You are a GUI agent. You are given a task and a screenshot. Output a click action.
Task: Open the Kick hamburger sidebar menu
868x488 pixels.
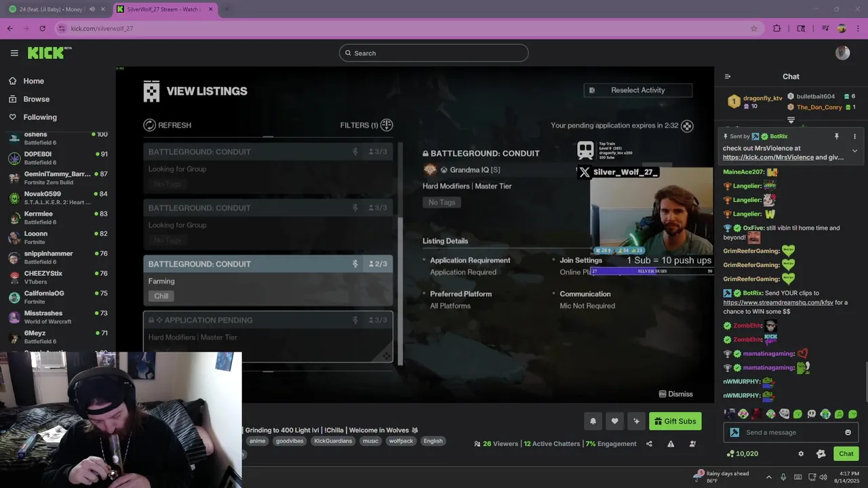(14, 53)
